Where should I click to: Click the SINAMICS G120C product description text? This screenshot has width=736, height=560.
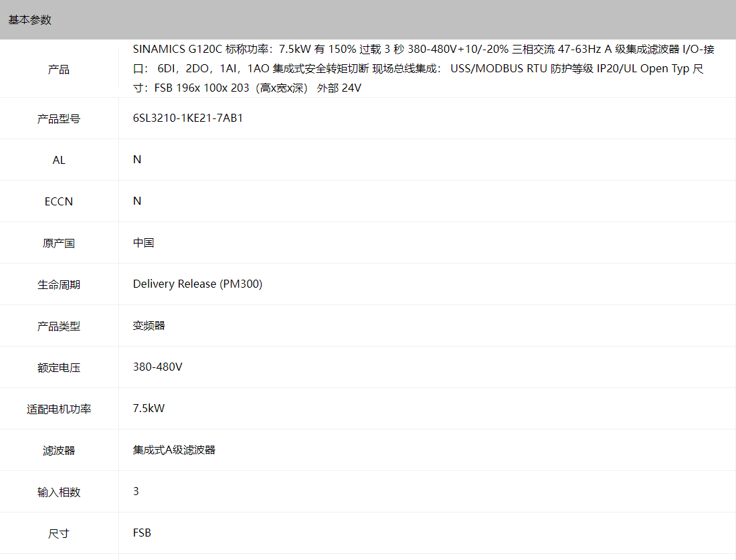[424, 68]
